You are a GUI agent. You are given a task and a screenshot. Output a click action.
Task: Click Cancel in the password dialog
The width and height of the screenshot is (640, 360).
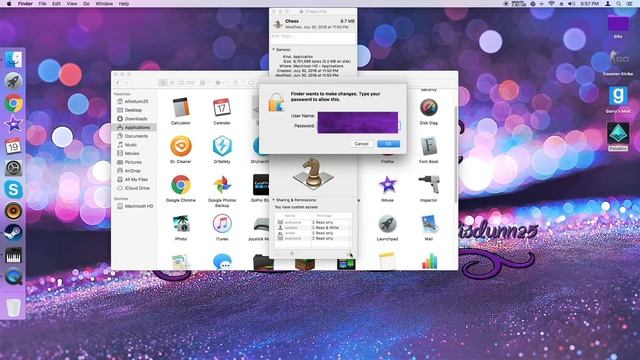[x=361, y=144]
